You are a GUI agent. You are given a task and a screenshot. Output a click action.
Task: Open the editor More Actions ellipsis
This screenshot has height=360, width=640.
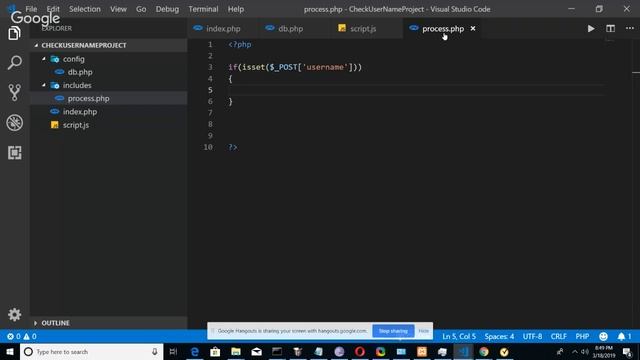click(630, 29)
